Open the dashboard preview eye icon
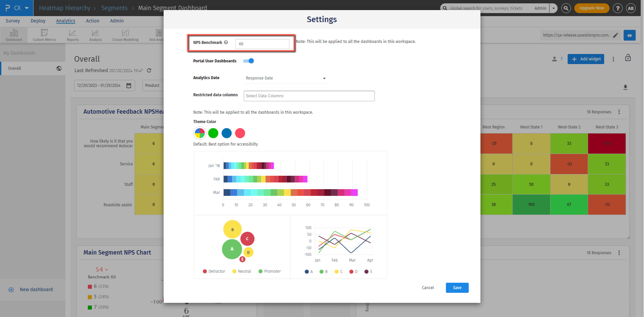Screen dimensions: 644x317 coord(630,35)
